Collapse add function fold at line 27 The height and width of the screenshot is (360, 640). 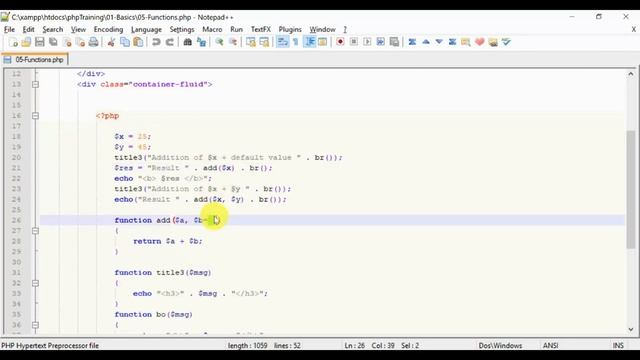coord(36,231)
